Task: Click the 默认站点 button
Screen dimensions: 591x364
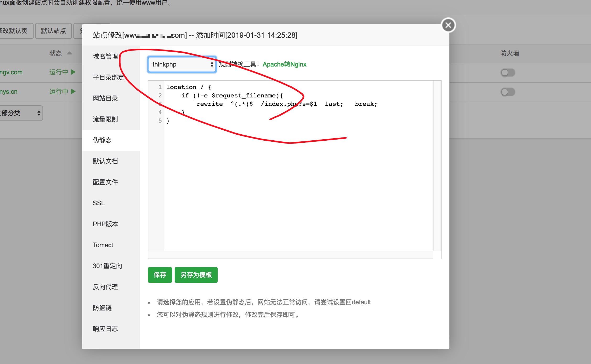Action: [53, 30]
